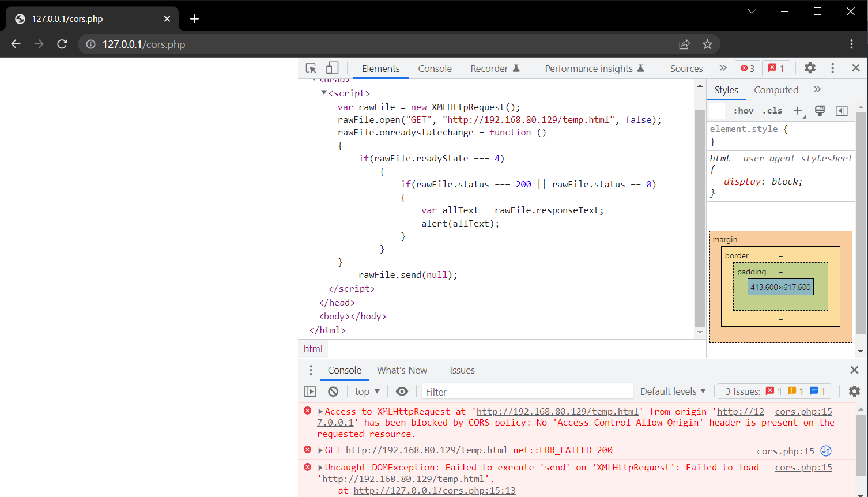The width and height of the screenshot is (868, 497).
Task: Open the top JavaScript context dropdown
Action: tap(367, 391)
